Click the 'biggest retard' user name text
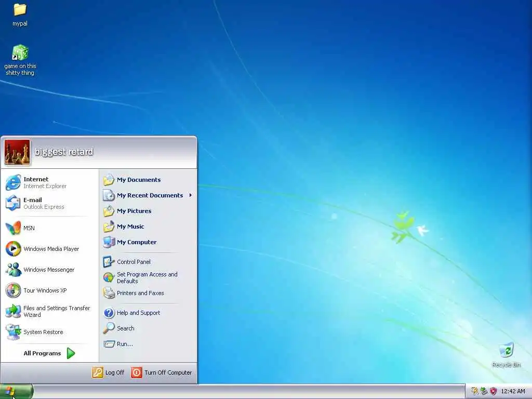The height and width of the screenshot is (399, 532). tap(64, 152)
